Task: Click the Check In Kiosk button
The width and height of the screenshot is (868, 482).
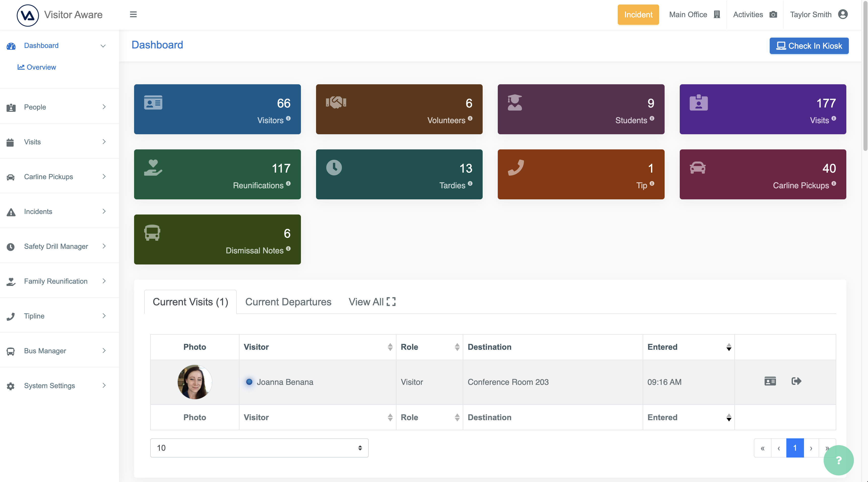Action: coord(809,46)
